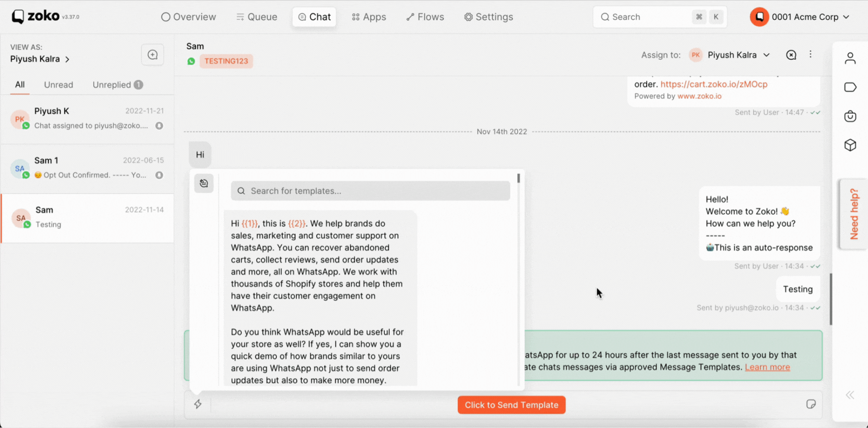Click the template list scrollbar
Screen dimensions: 868x428
(518, 178)
